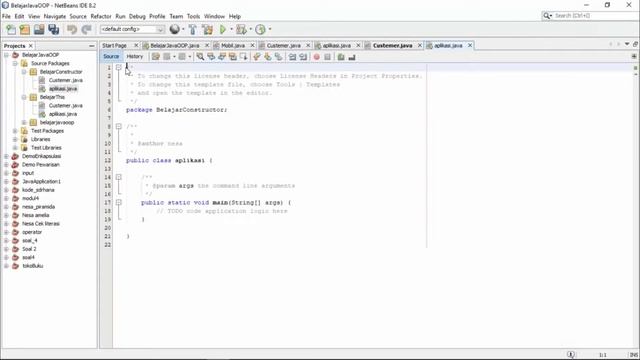Click the Previous Bookmark icon
640x360 pixels.
coord(257,57)
